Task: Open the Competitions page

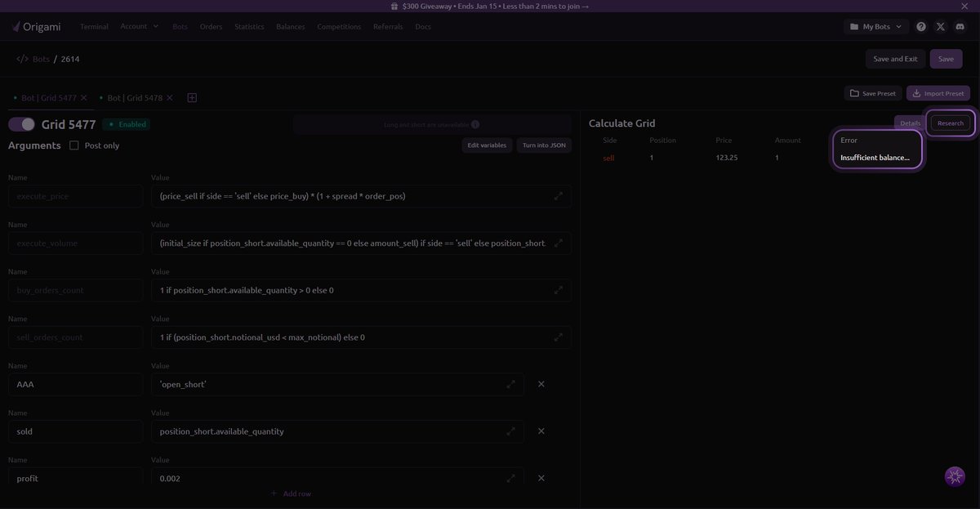Action: [x=339, y=26]
